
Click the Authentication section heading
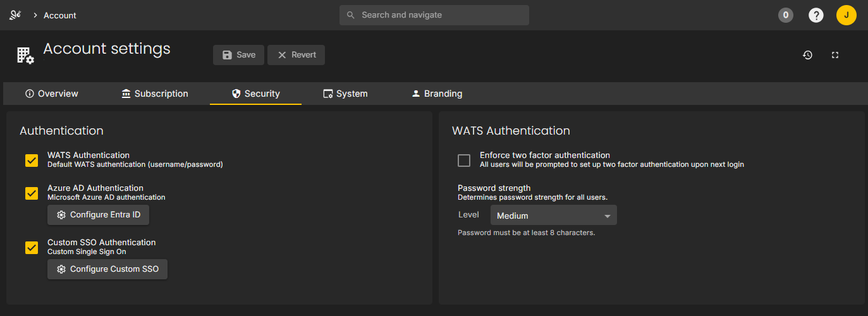click(x=61, y=131)
